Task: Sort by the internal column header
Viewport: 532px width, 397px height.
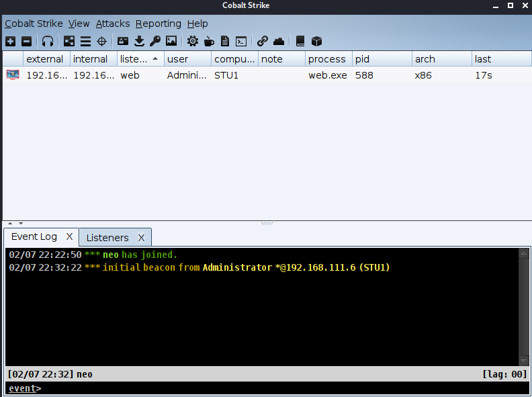Action: (93, 59)
